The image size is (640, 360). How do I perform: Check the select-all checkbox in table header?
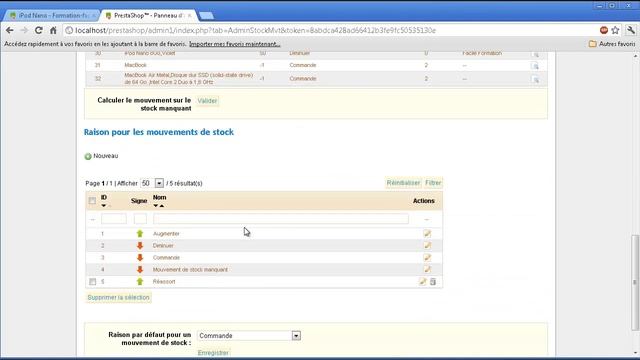point(92,200)
